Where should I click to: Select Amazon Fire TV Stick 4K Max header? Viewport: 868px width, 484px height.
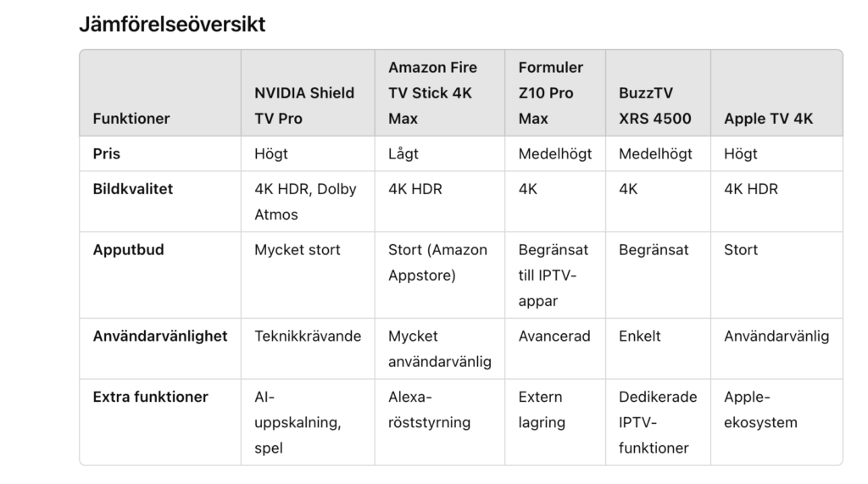coord(432,93)
